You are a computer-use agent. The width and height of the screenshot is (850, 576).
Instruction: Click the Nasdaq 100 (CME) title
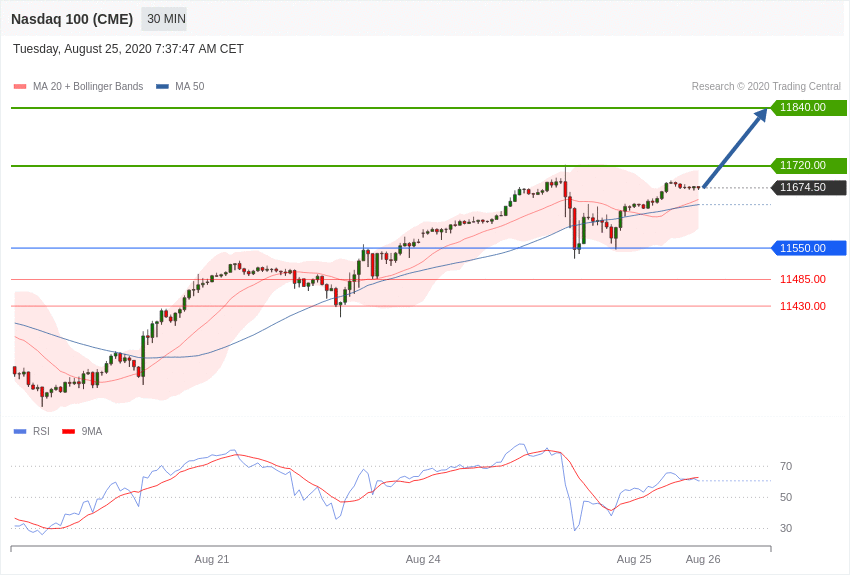click(72, 19)
